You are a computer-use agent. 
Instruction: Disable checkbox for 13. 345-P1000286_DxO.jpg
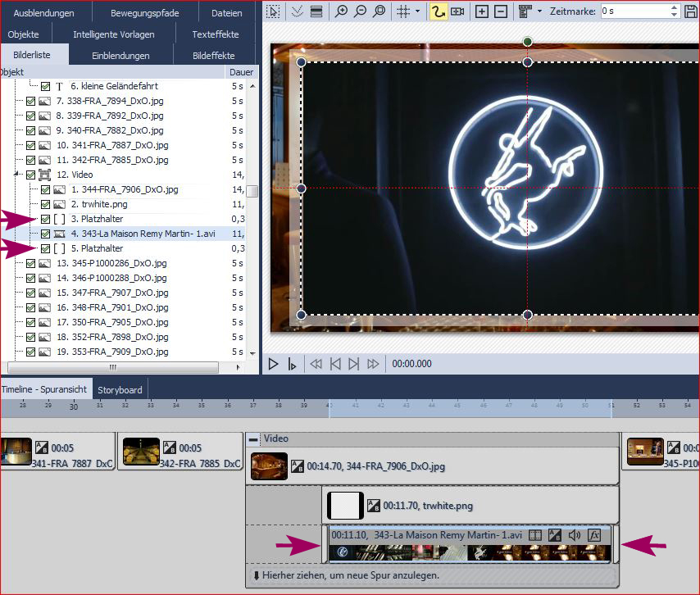coord(30,263)
